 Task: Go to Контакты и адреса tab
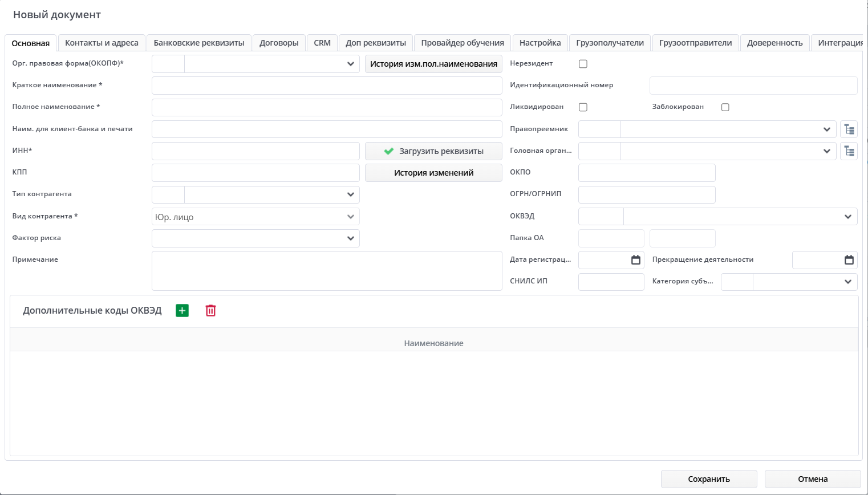102,43
